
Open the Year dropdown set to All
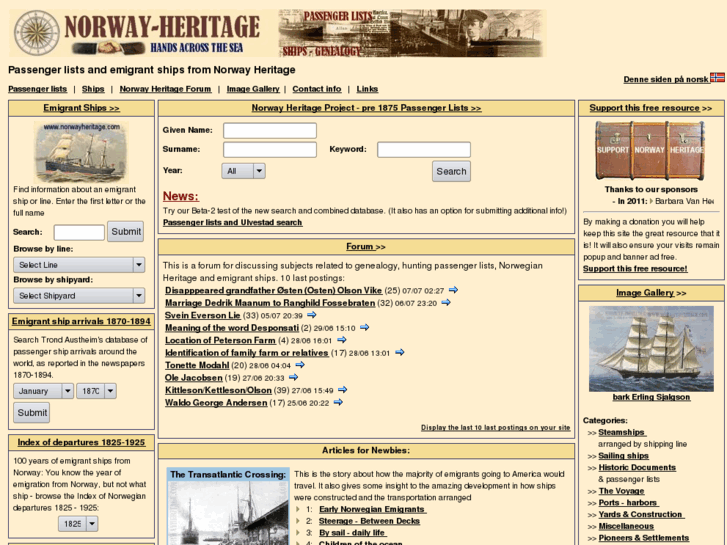[243, 171]
